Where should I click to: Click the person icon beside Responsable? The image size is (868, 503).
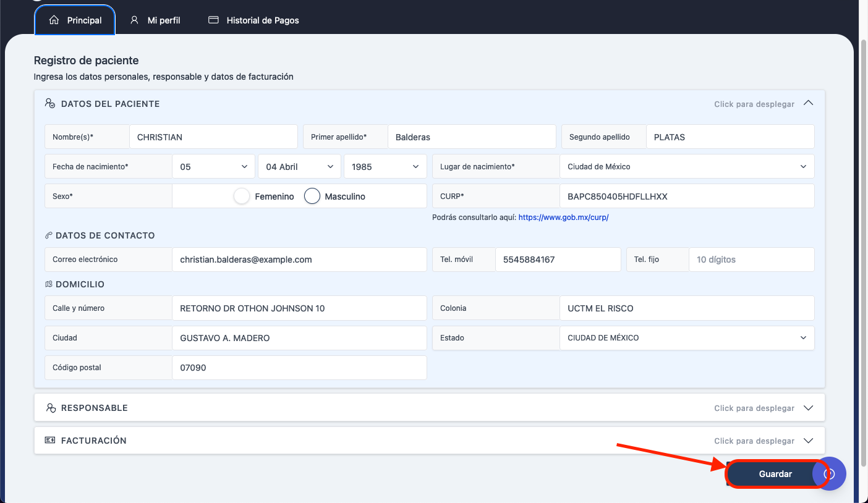click(51, 408)
